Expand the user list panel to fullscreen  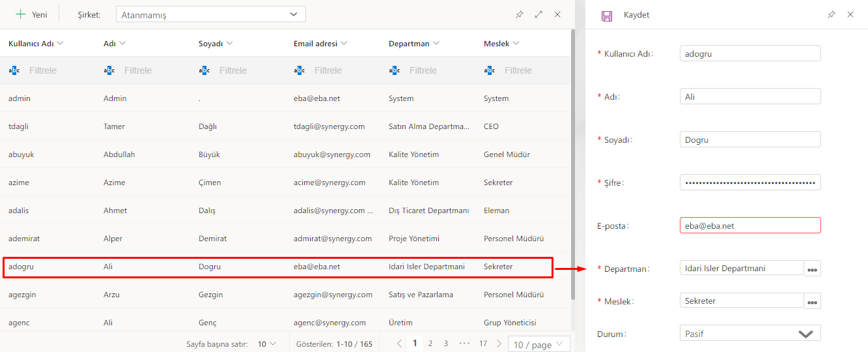(539, 14)
